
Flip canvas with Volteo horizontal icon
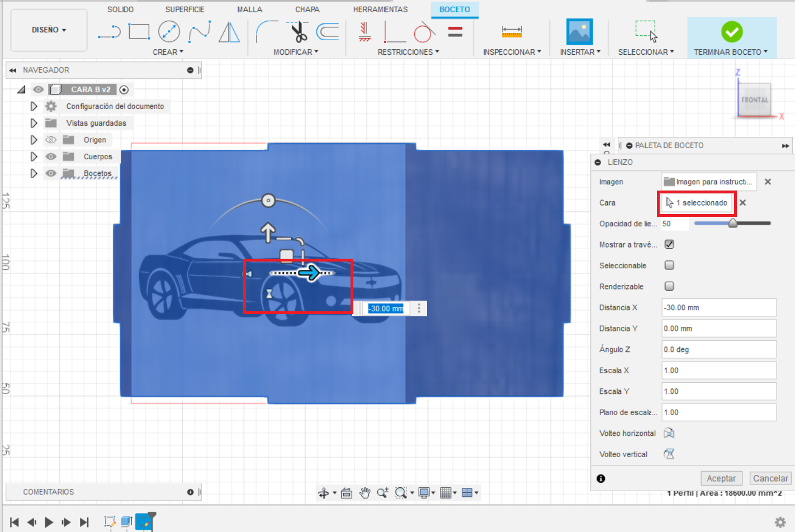pyautogui.click(x=669, y=433)
